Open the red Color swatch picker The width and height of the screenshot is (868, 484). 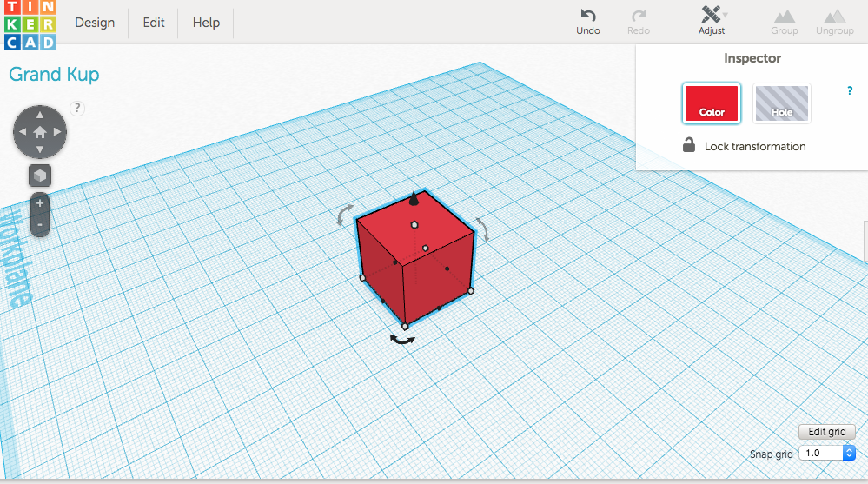[x=712, y=103]
